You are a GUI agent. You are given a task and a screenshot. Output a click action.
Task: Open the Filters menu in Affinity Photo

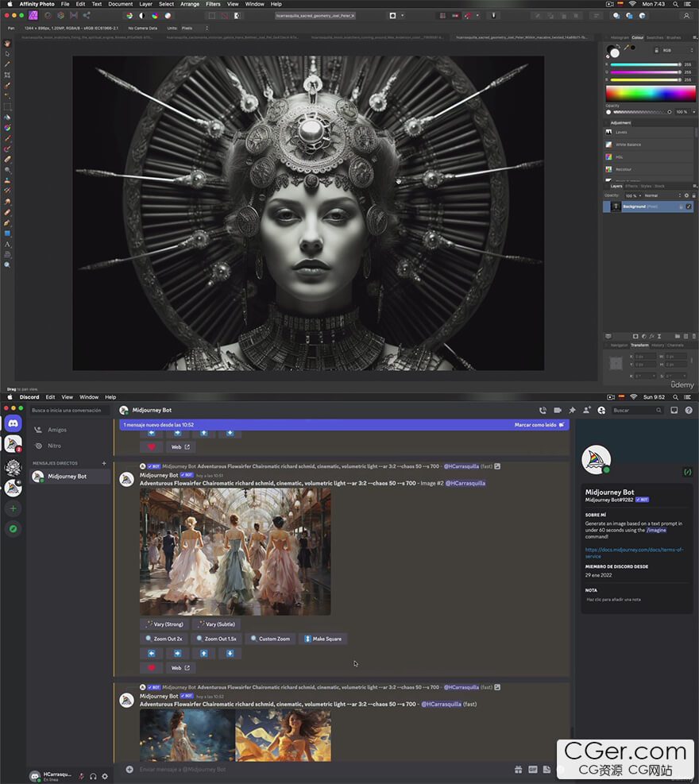coord(213,4)
